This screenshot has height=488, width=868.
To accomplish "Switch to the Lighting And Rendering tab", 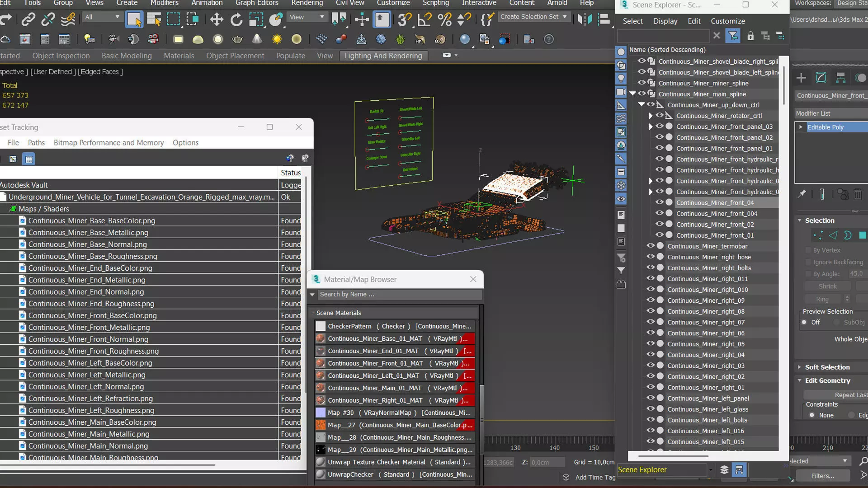I will [383, 56].
